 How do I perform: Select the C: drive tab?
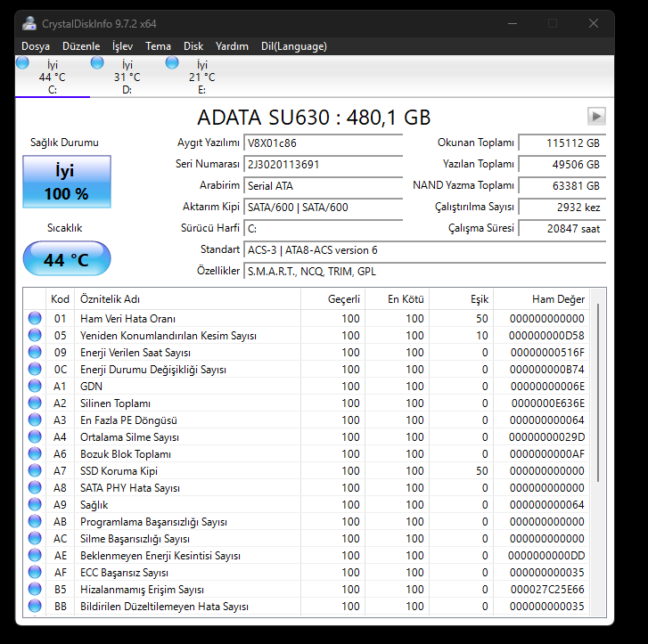click(x=53, y=77)
